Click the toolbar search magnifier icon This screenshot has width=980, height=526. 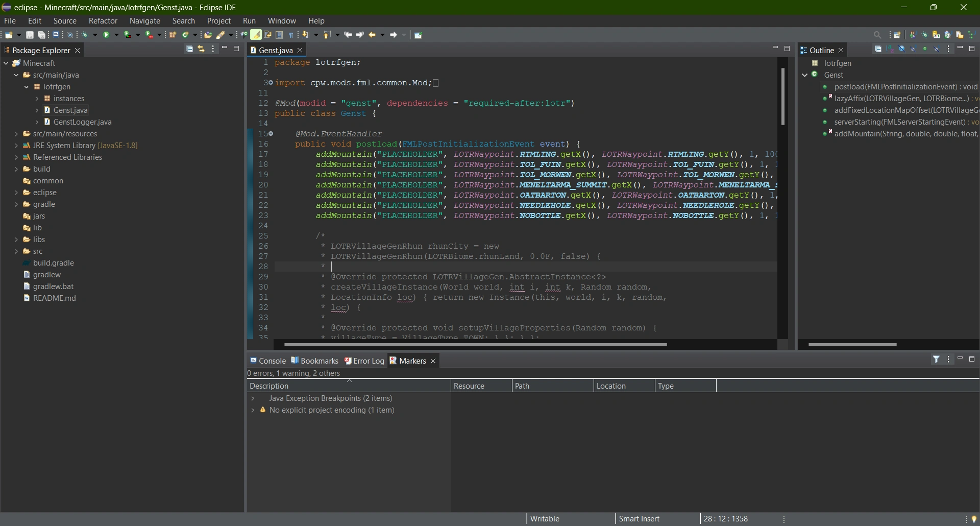point(877,35)
